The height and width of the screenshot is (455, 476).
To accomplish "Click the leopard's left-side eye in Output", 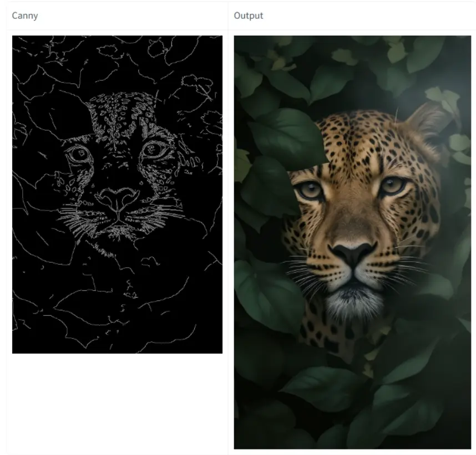I will point(312,190).
